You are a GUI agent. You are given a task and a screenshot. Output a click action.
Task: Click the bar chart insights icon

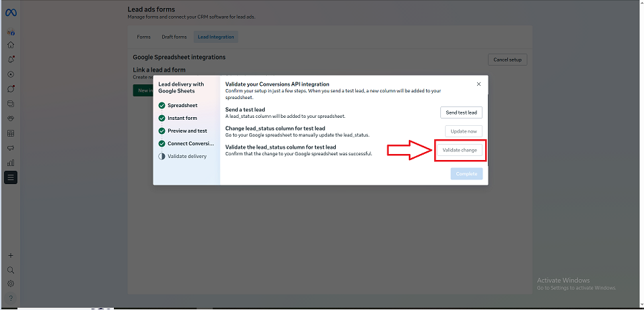11,163
